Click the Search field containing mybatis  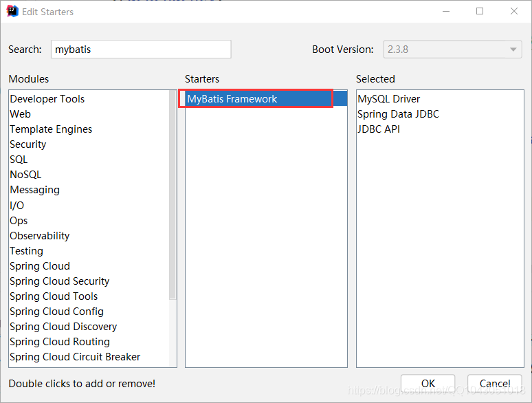141,50
